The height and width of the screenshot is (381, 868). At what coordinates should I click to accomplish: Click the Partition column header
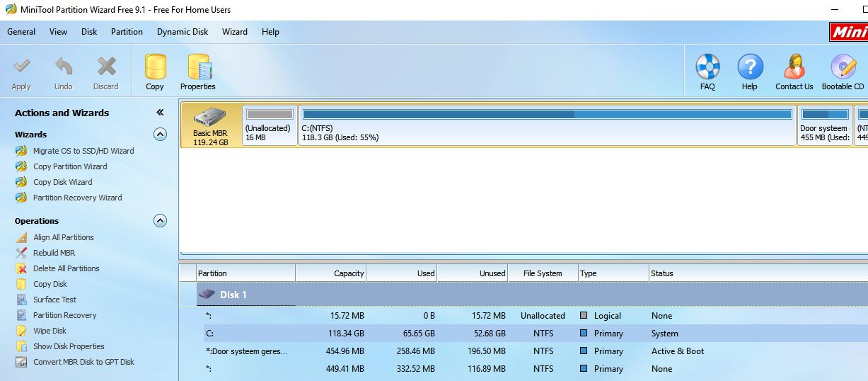point(246,273)
